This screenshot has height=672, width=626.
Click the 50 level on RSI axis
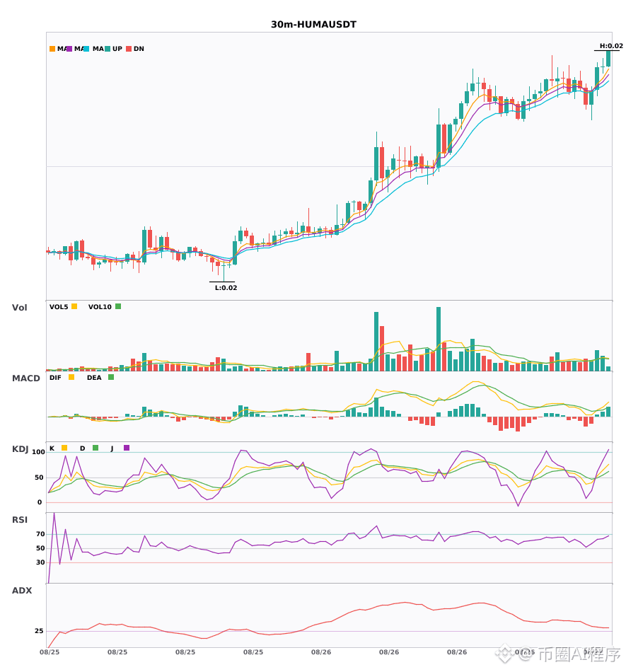point(41,548)
